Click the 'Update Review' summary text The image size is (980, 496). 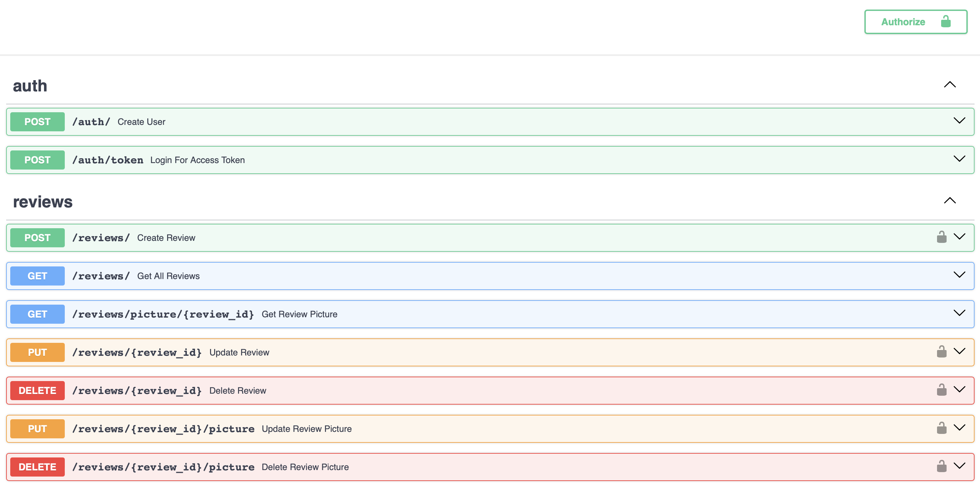tap(239, 352)
